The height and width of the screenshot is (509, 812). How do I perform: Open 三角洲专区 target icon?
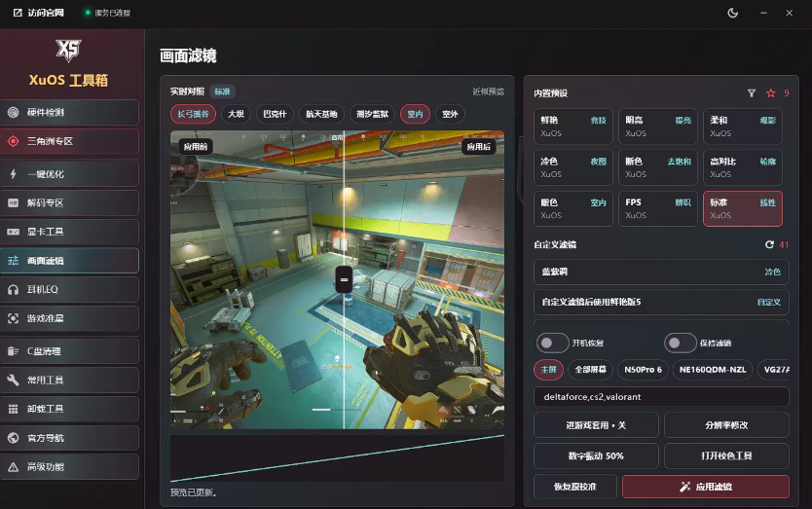[x=14, y=141]
